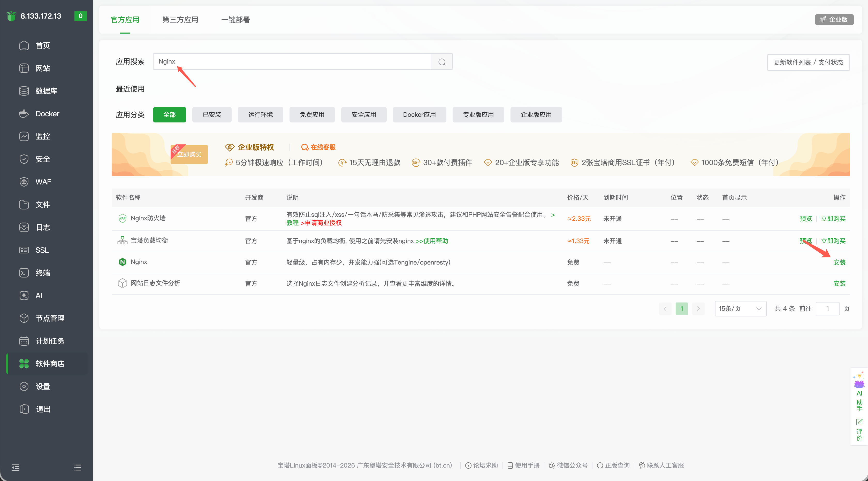Filter by 已安装 category
Screen dimensions: 868x481
(x=212, y=114)
